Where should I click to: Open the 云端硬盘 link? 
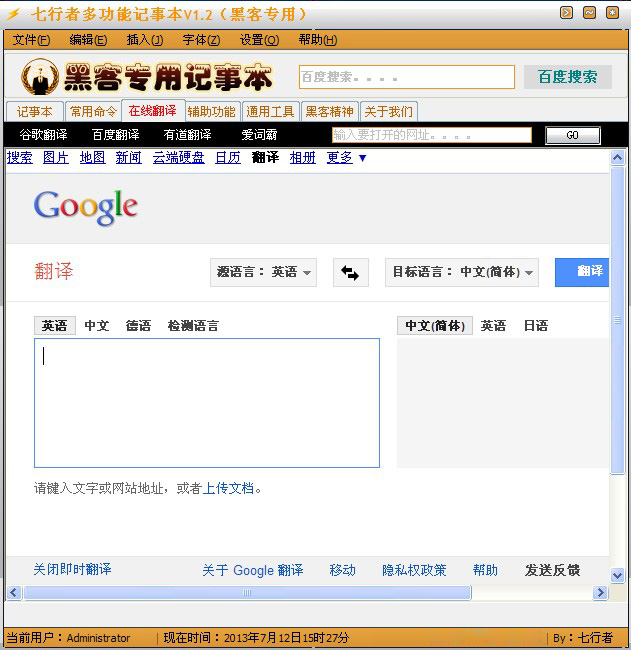tap(178, 158)
